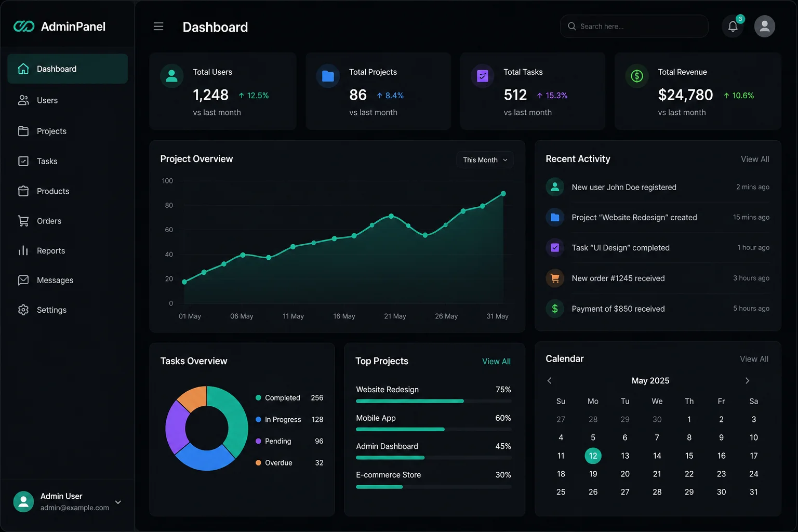Open the notifications bell icon
This screenshot has width=798, height=532.
point(733,26)
